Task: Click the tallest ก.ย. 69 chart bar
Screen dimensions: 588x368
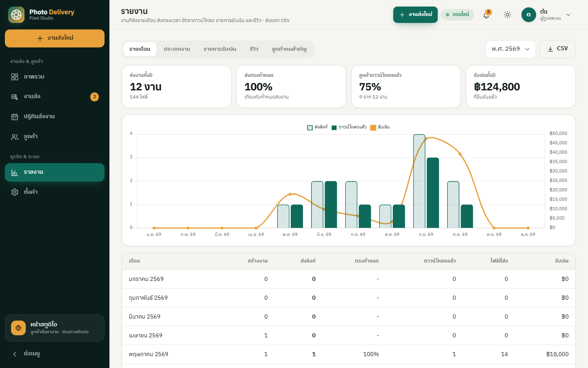Action: tap(419, 181)
